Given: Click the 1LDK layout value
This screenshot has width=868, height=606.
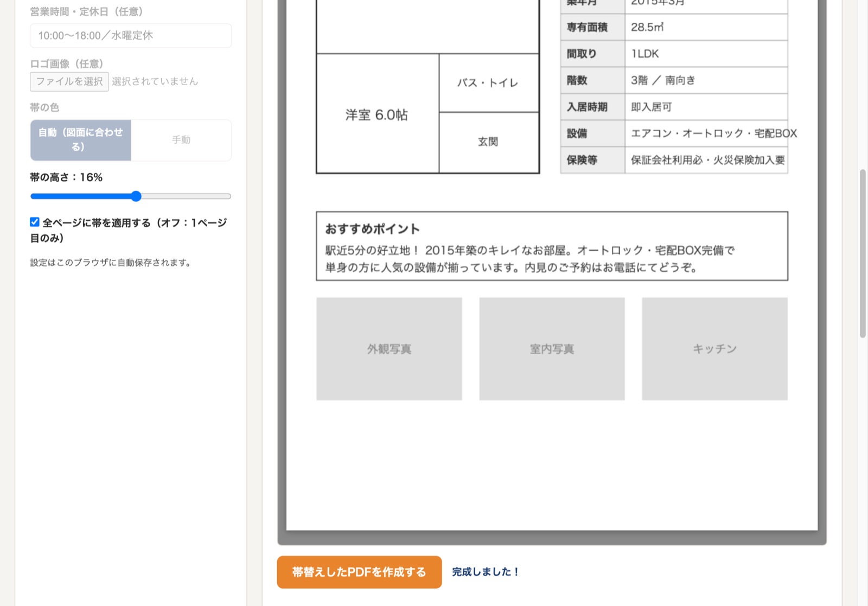Looking at the screenshot, I should tap(645, 54).
